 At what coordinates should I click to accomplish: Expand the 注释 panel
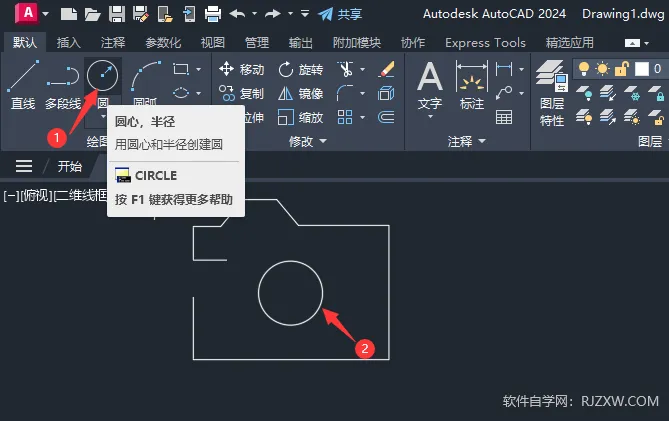point(466,141)
